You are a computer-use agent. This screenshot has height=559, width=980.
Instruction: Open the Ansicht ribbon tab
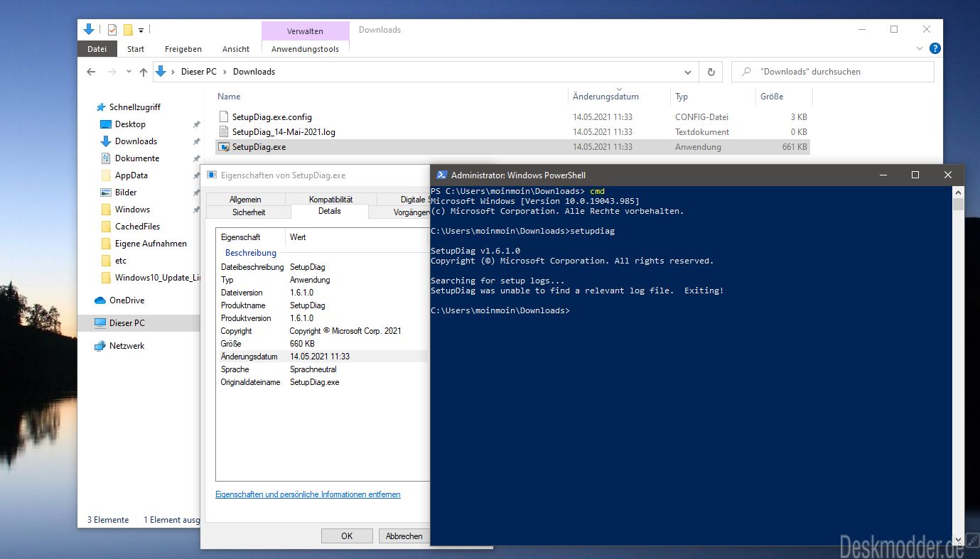[x=236, y=49]
